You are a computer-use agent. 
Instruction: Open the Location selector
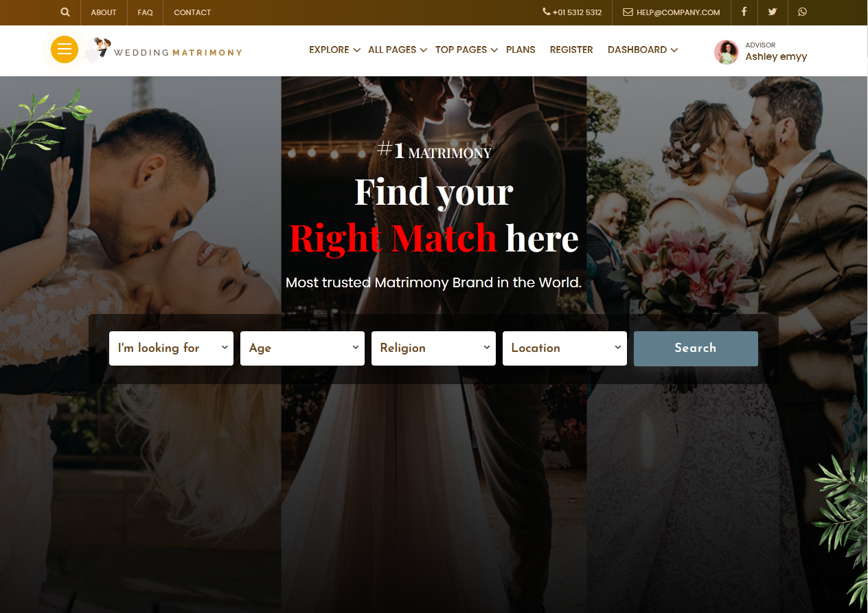[x=564, y=348]
